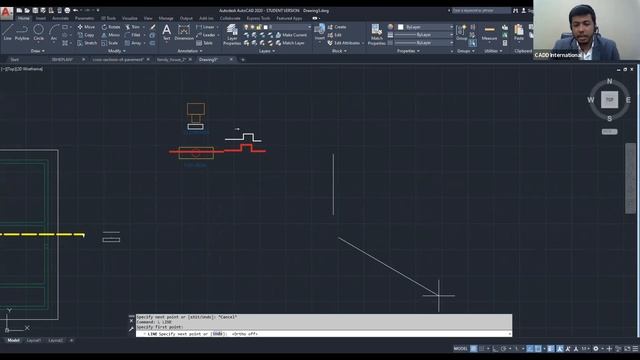Expand the Block panel
The height and width of the screenshot is (360, 640).
pos(339,51)
